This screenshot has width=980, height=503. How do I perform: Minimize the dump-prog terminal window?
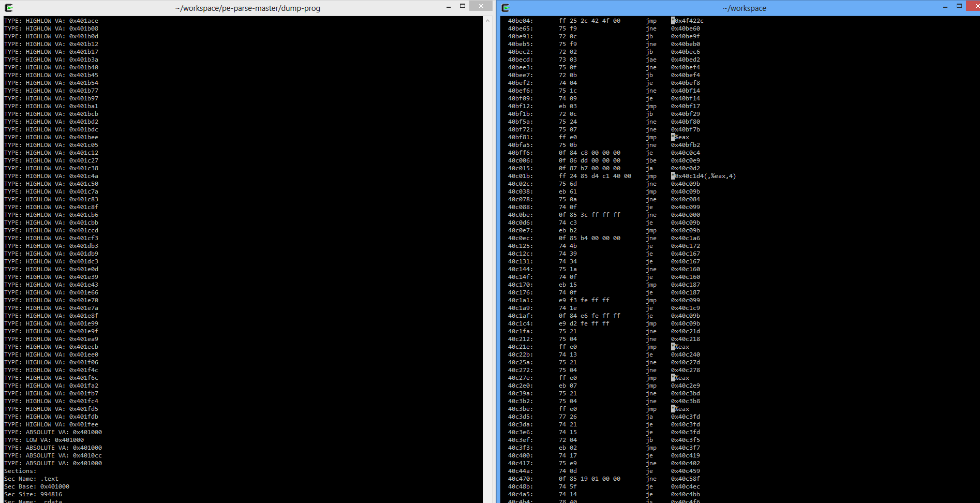pos(448,7)
